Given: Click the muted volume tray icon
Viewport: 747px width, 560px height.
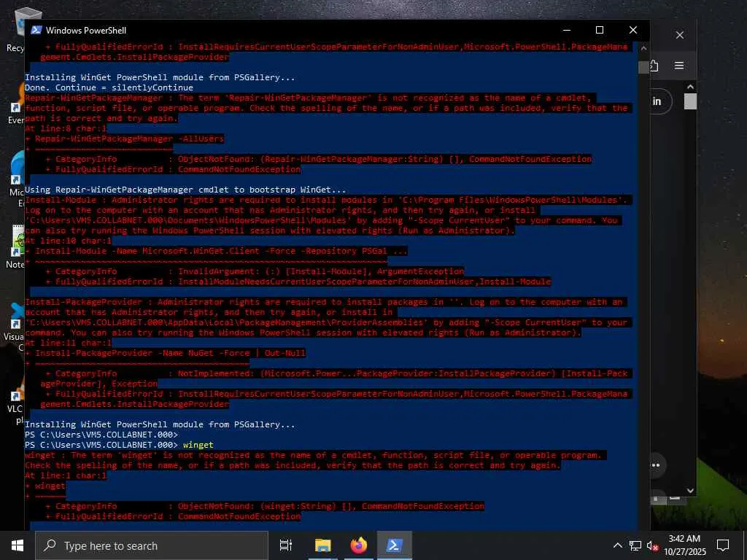Looking at the screenshot, I should point(653,545).
